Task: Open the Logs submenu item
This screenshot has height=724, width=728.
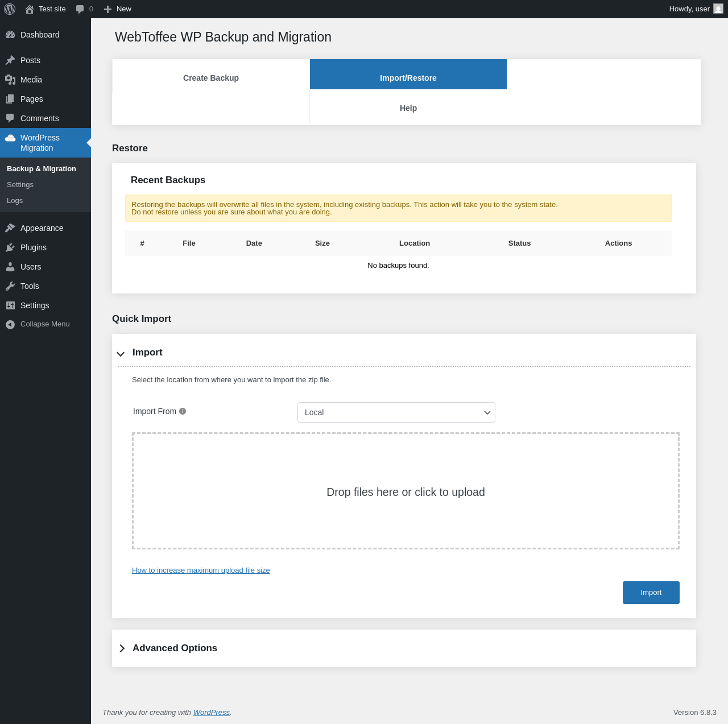Action: (15, 201)
